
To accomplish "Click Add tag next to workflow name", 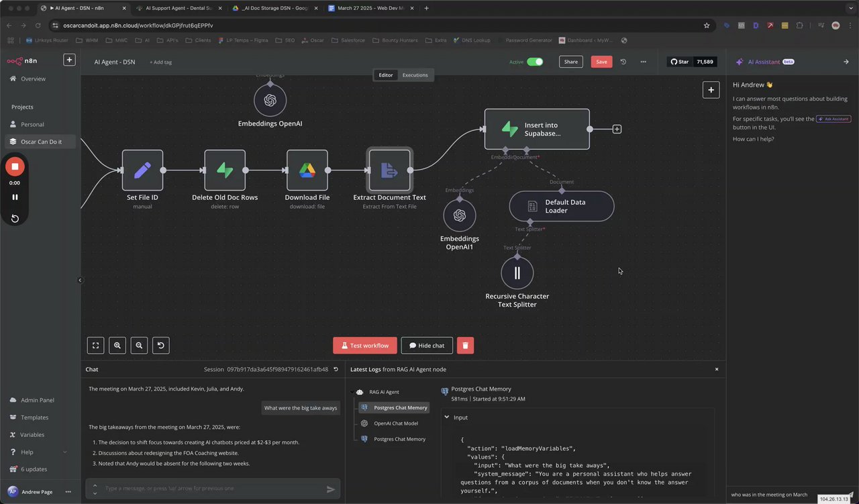I will (x=160, y=62).
